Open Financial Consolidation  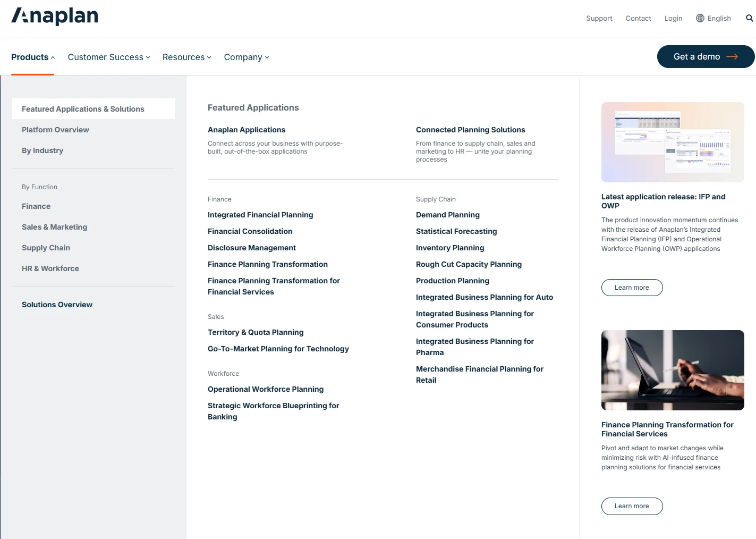pos(250,231)
